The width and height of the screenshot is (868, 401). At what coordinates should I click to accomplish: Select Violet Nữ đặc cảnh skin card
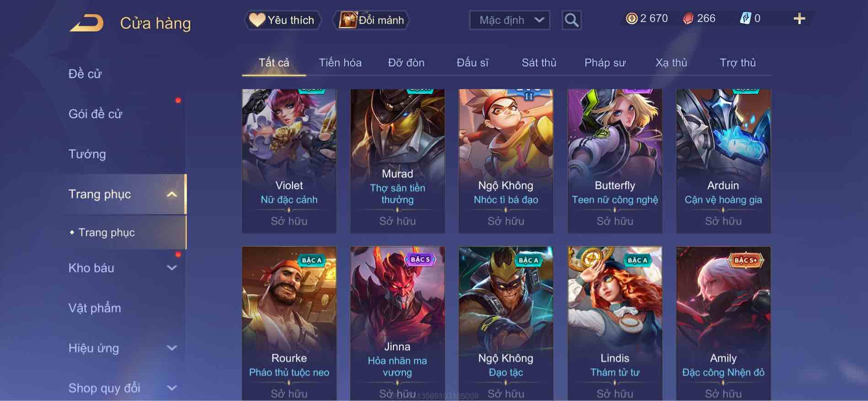(x=289, y=161)
